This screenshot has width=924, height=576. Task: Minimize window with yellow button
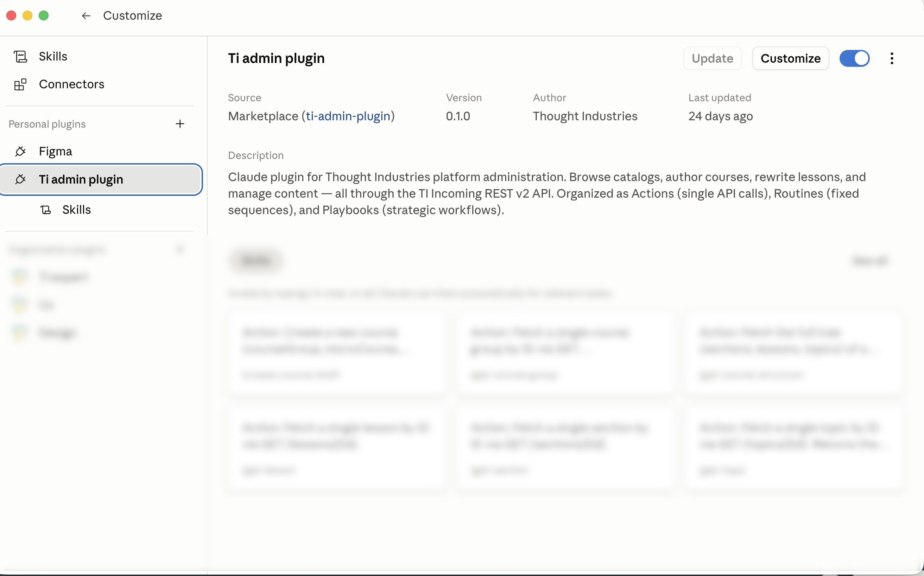pyautogui.click(x=27, y=15)
